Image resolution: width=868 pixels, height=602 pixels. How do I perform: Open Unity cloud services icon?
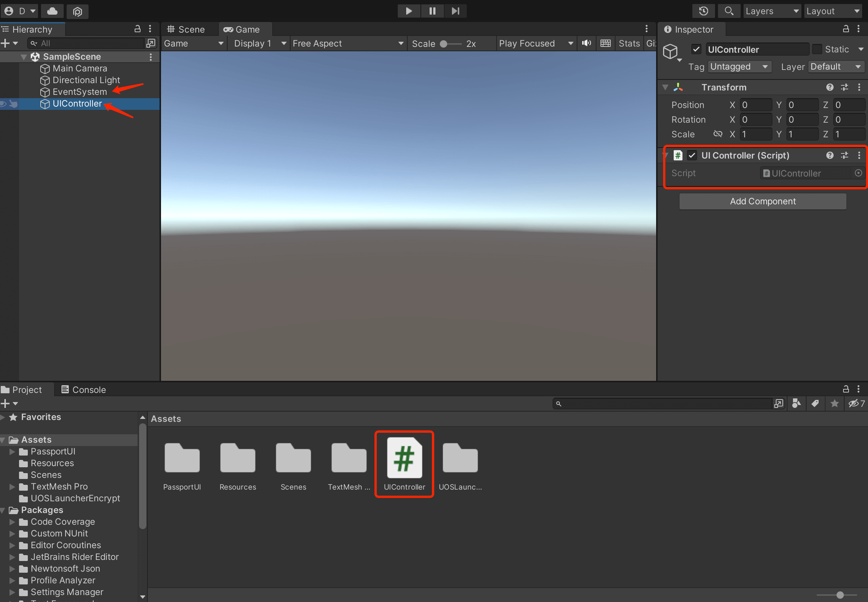52,11
